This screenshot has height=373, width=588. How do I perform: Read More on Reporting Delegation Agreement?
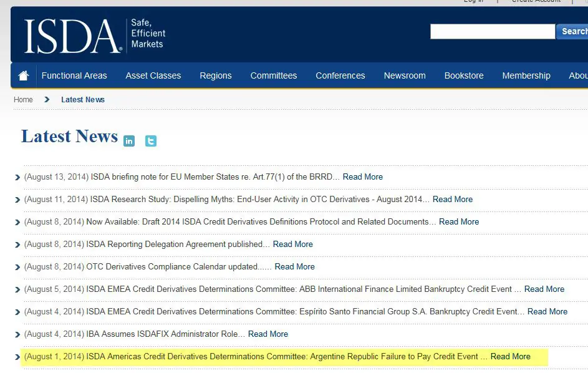(293, 245)
